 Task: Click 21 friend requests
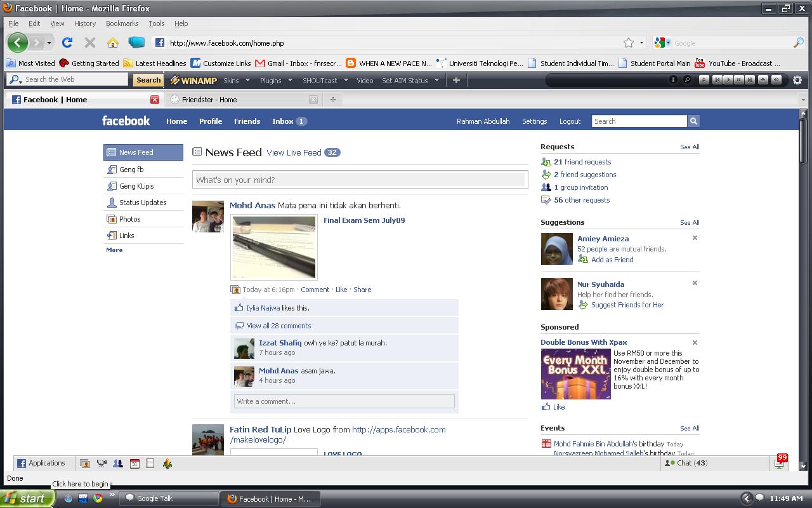582,162
